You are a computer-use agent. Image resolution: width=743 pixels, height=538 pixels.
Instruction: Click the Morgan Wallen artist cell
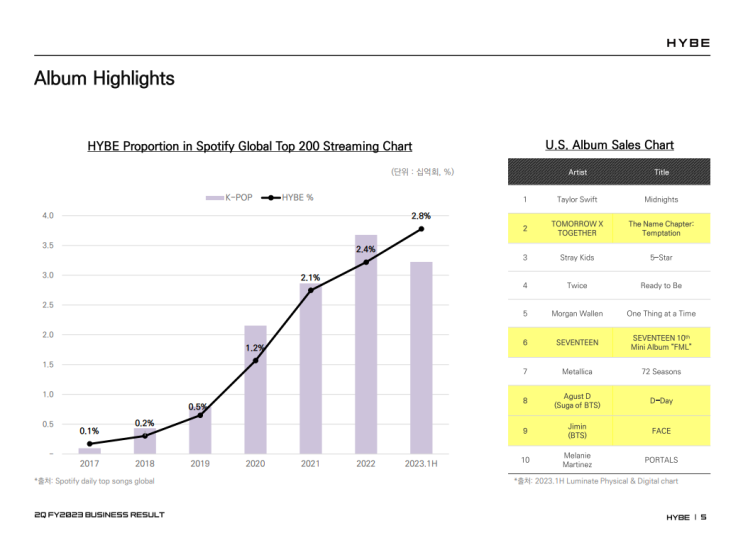pyautogui.click(x=577, y=313)
